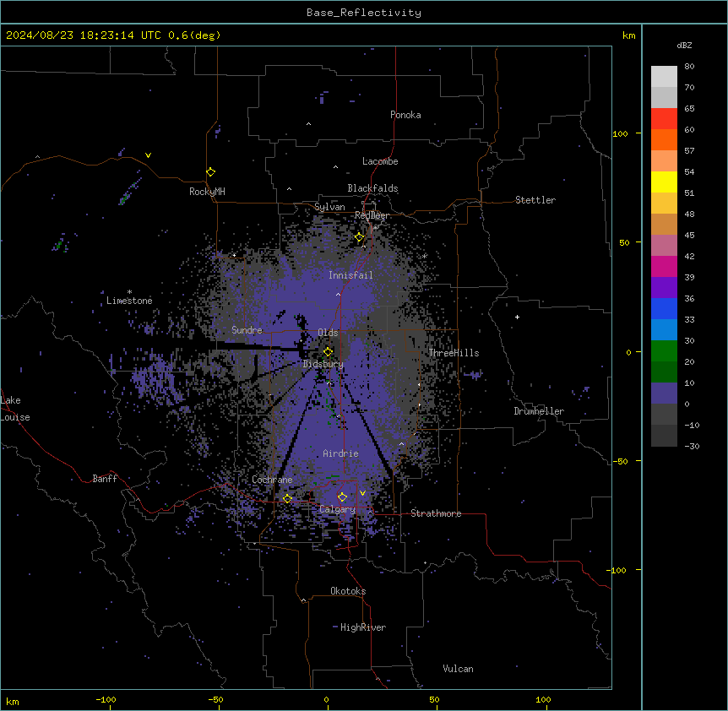This screenshot has width=728, height=711.
Task: Click the yellow V marker east of Calgary diamond
Action: tap(362, 493)
